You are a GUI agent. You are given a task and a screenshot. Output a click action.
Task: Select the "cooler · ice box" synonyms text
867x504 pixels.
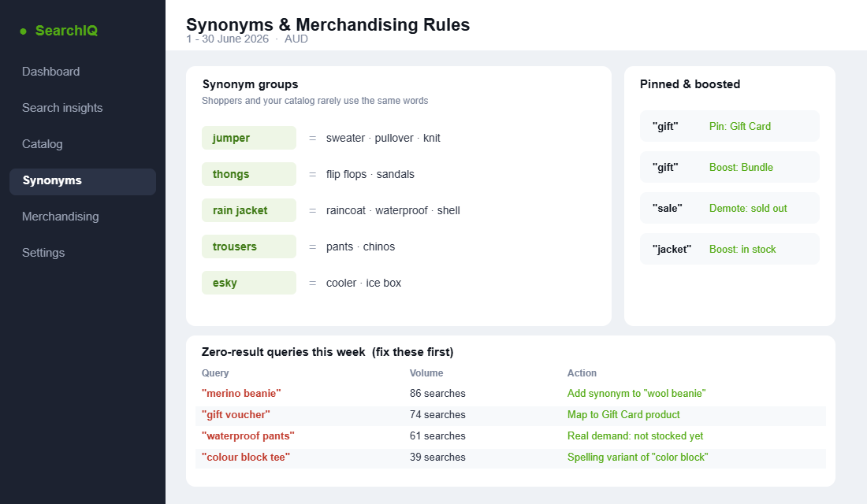pos(364,283)
